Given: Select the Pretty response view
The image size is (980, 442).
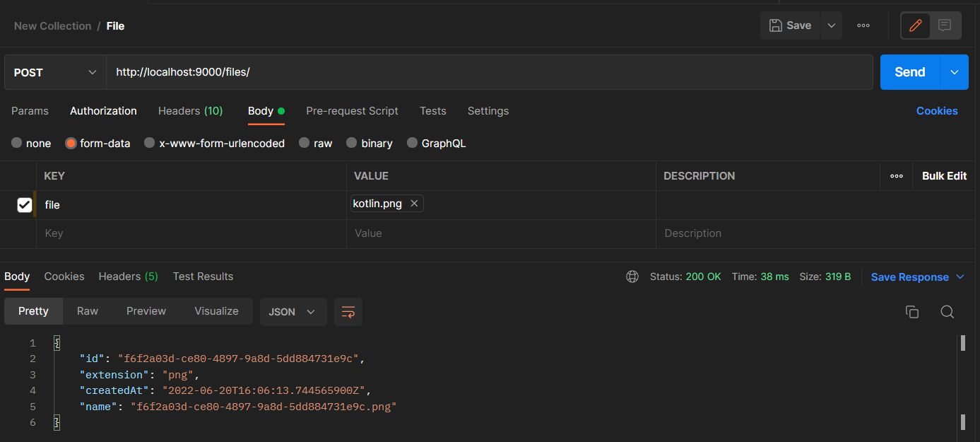Looking at the screenshot, I should click(x=33, y=311).
